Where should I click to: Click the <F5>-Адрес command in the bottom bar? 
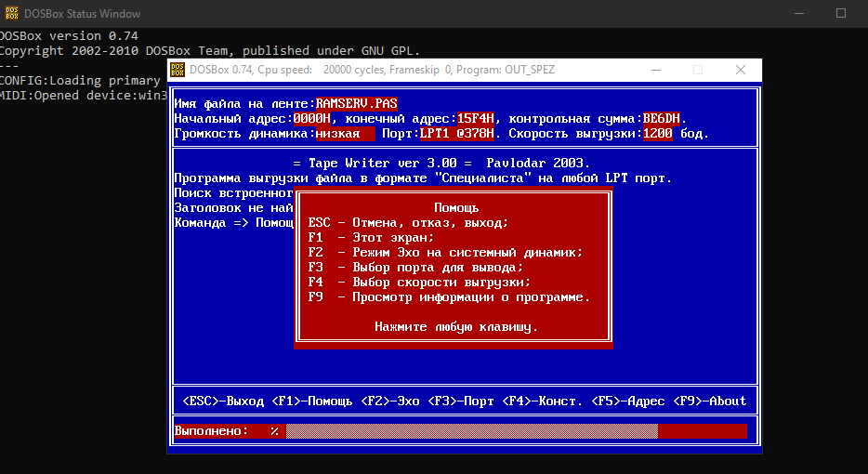point(628,401)
